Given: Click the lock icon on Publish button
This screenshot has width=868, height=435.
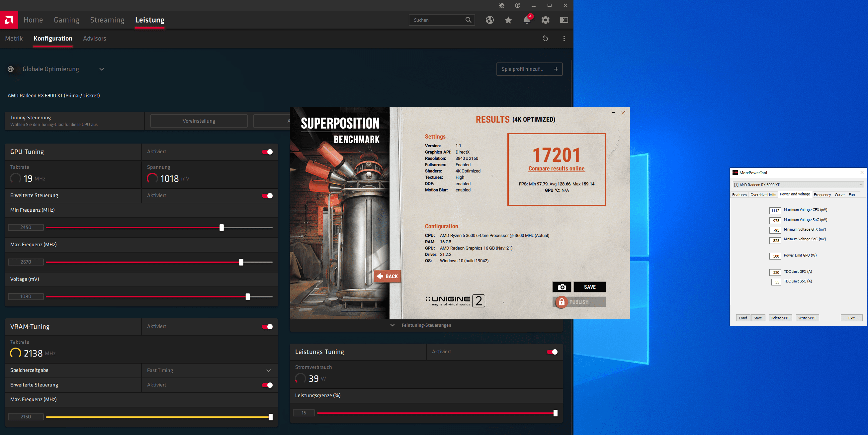Looking at the screenshot, I should (x=562, y=302).
